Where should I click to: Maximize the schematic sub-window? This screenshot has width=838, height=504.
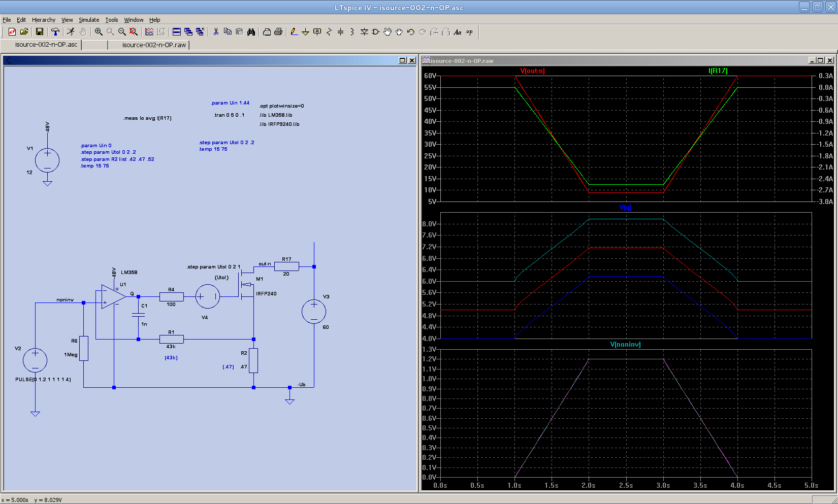(403, 60)
